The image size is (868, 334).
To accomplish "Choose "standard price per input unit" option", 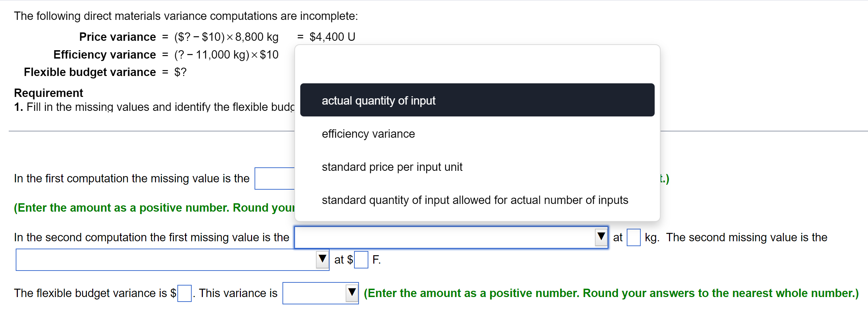I will 392,167.
